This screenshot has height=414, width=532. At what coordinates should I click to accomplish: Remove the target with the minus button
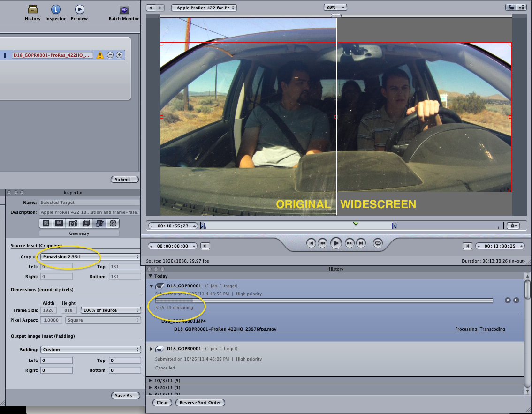[x=110, y=55]
